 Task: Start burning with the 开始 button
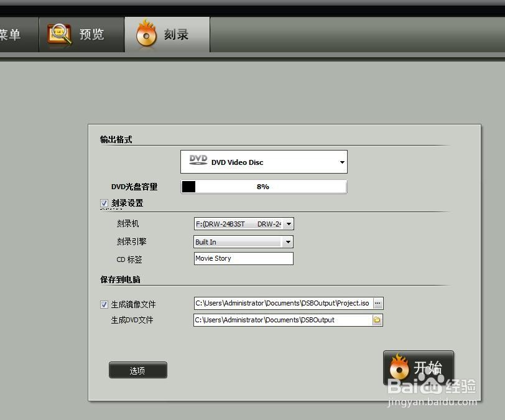[x=418, y=368]
